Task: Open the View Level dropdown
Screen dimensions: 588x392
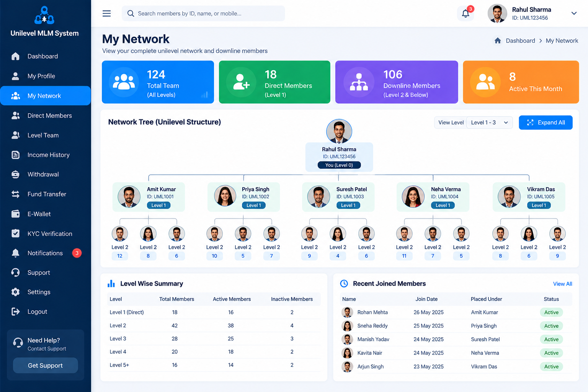Action: [x=489, y=122]
